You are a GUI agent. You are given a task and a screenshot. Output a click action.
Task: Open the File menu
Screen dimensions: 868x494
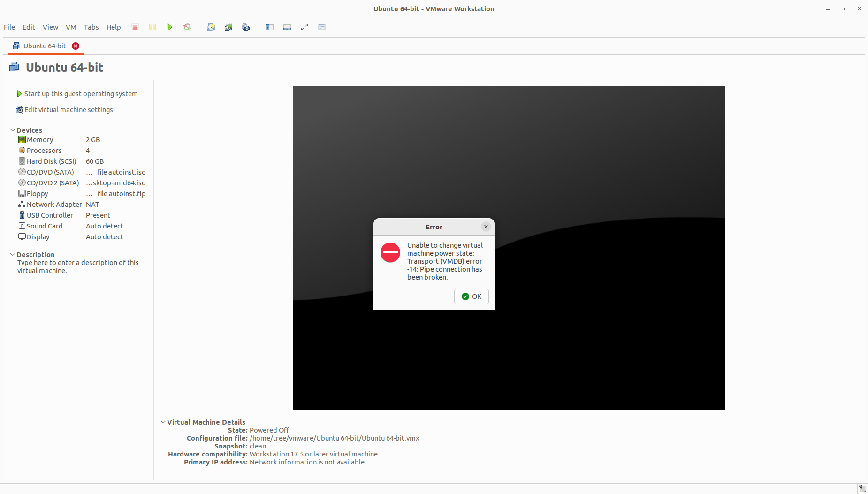[9, 27]
